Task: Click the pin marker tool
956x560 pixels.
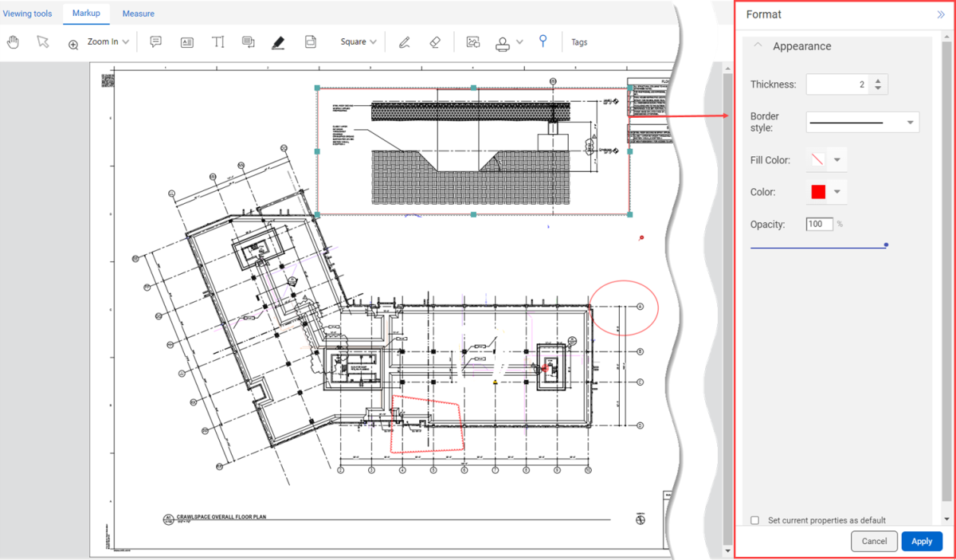Action: [x=543, y=41]
